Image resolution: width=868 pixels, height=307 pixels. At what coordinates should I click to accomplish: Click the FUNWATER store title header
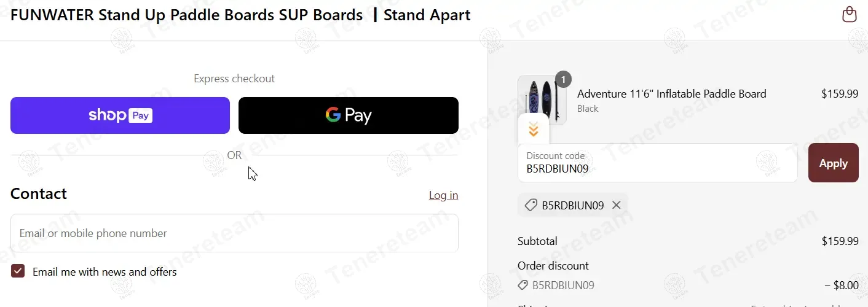(240, 15)
